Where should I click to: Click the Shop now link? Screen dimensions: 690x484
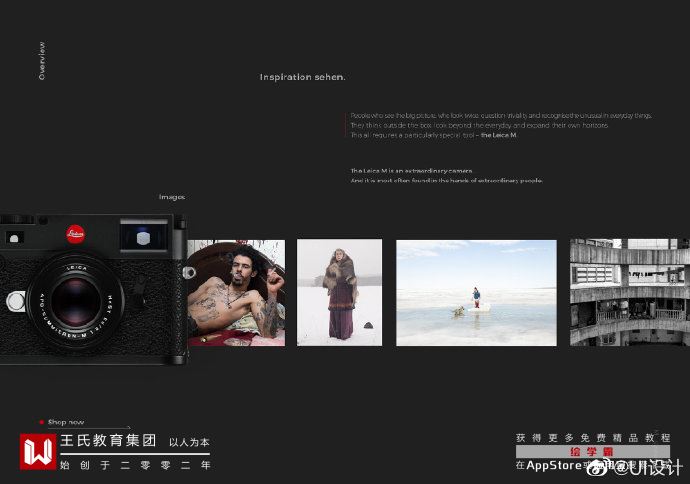point(66,422)
